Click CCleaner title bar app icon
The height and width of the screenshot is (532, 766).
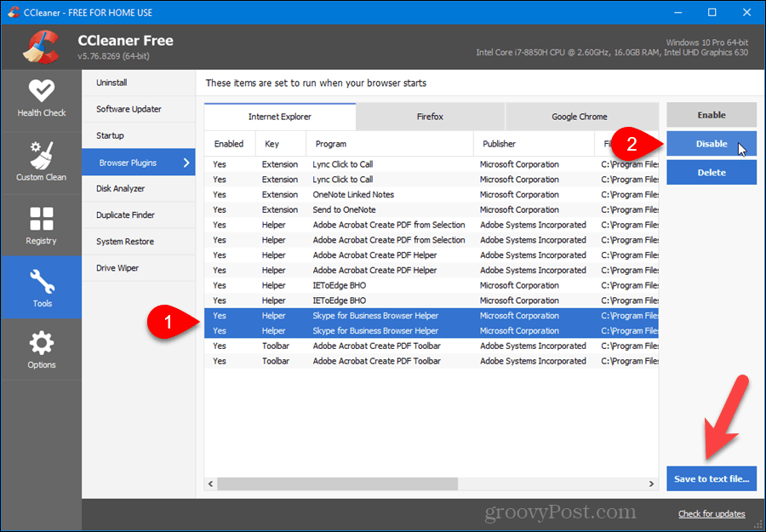coord(13,12)
